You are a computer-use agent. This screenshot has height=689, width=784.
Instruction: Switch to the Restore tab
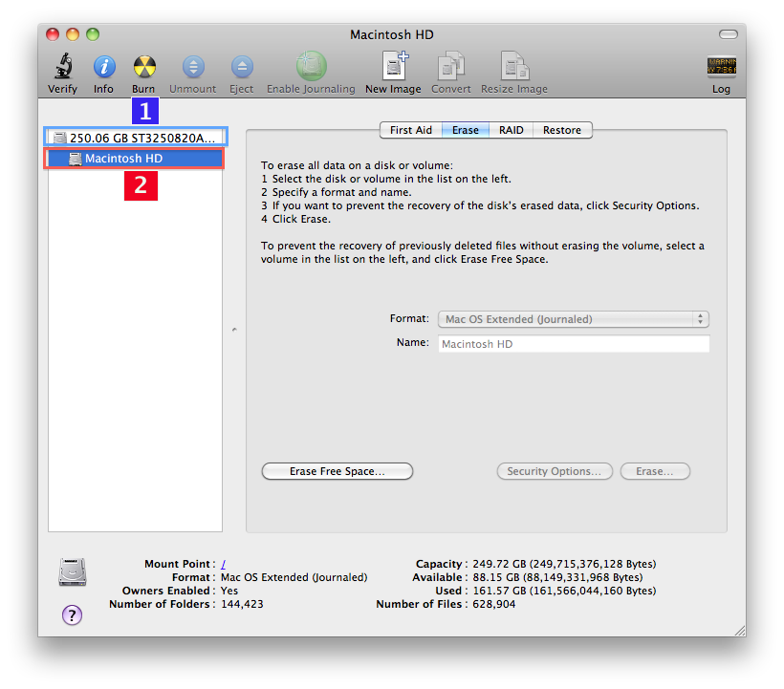pos(562,130)
